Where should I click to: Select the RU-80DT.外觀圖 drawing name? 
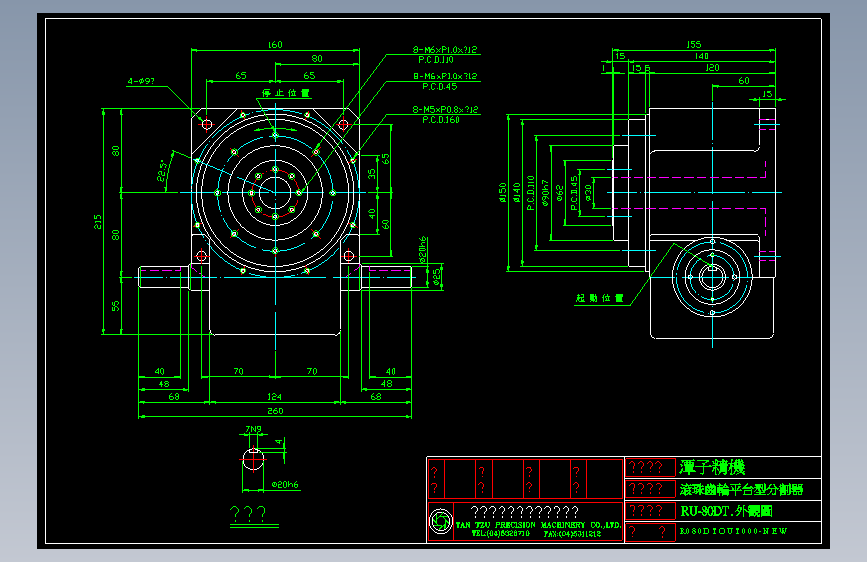click(726, 511)
